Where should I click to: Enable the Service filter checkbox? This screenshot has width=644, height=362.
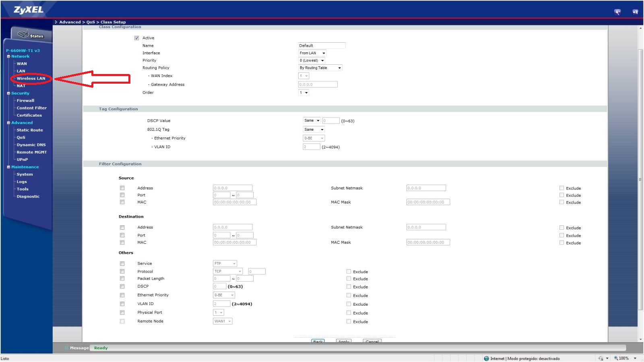point(122,264)
